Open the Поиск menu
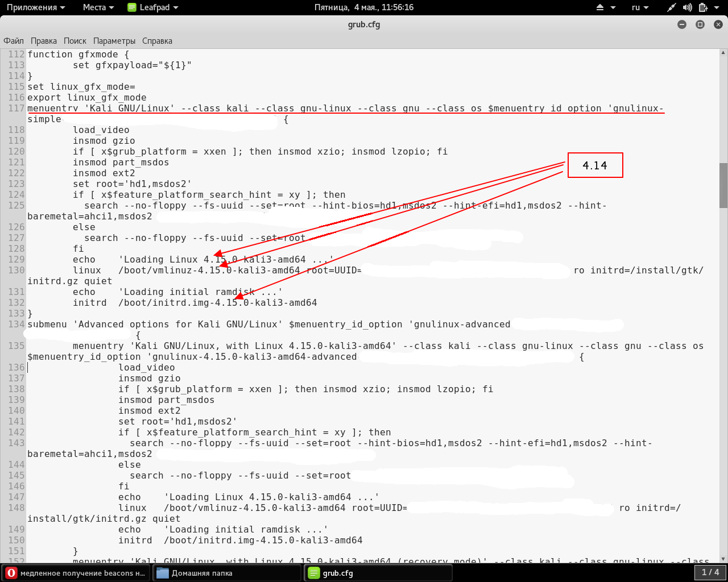The image size is (728, 582). [75, 41]
